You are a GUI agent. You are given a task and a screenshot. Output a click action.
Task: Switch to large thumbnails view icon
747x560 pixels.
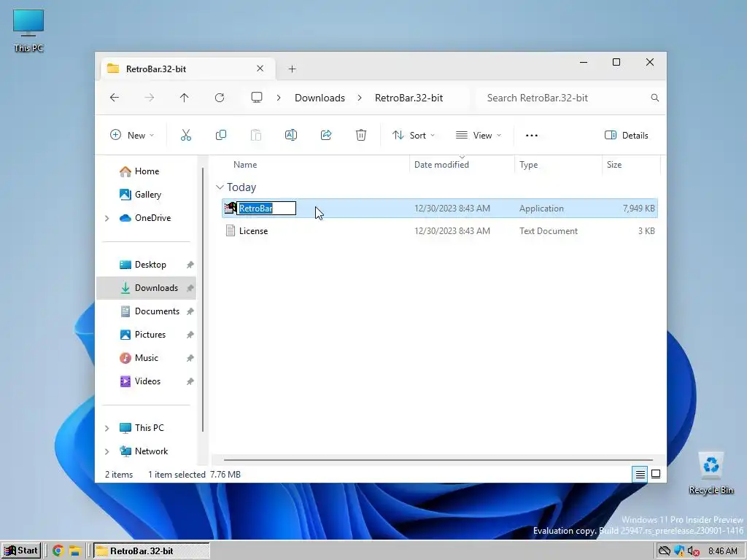pos(656,474)
